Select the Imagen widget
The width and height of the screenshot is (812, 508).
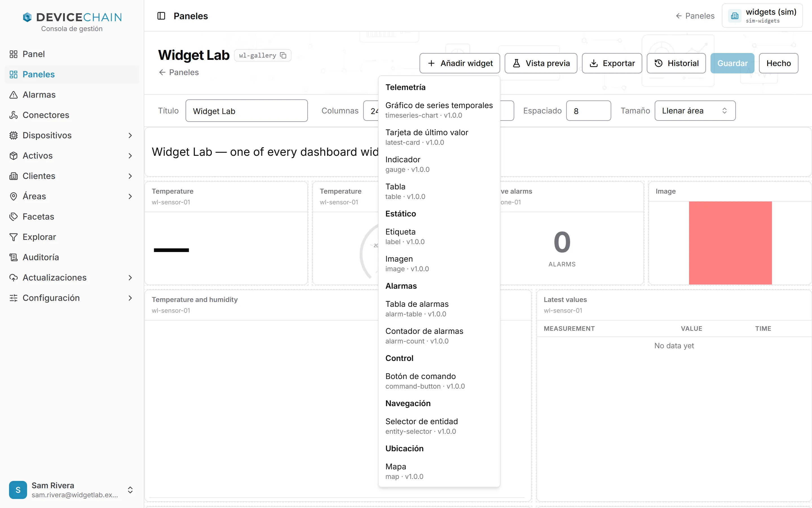click(x=439, y=263)
